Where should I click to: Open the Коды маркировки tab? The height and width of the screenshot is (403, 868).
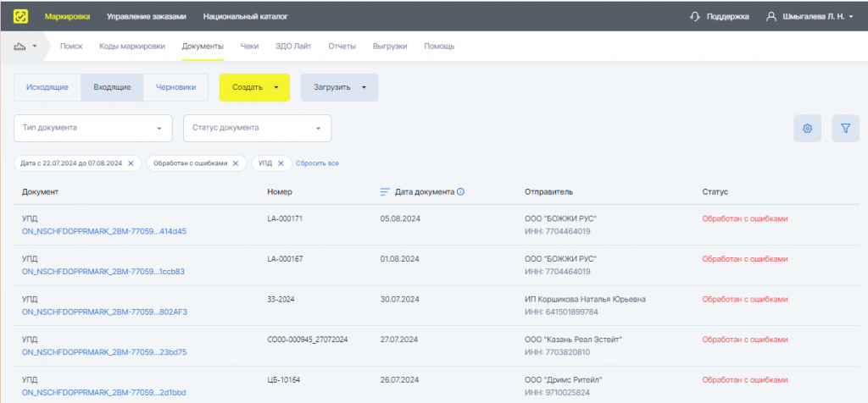132,46
